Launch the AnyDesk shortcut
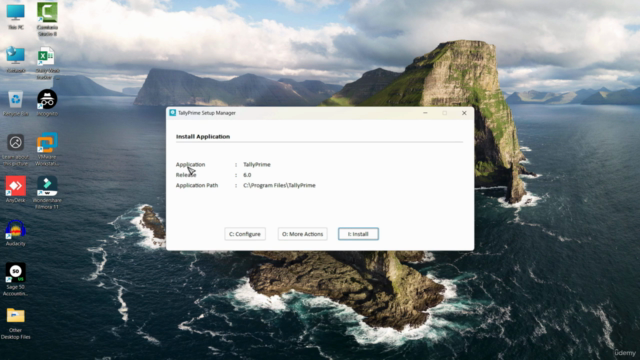The width and height of the screenshot is (640, 360). coord(16,189)
